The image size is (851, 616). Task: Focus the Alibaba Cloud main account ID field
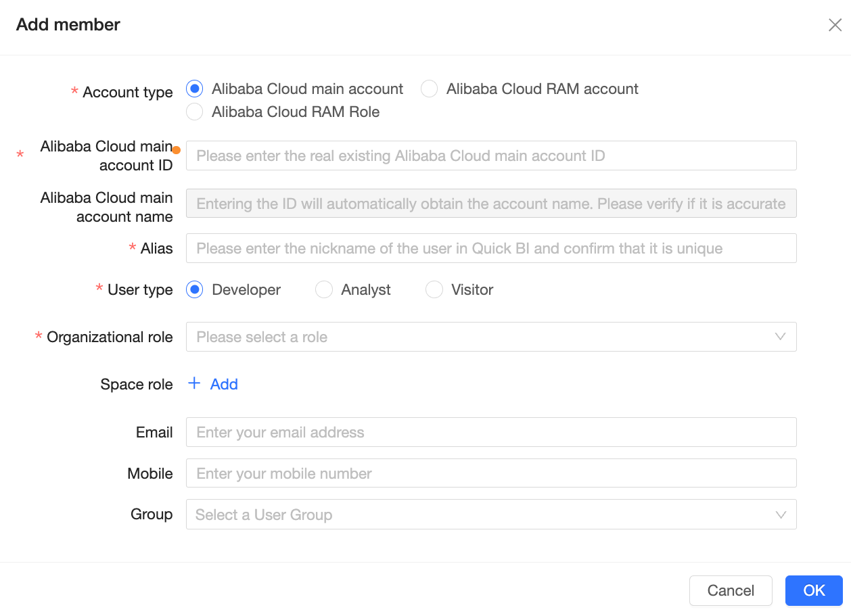[491, 156]
